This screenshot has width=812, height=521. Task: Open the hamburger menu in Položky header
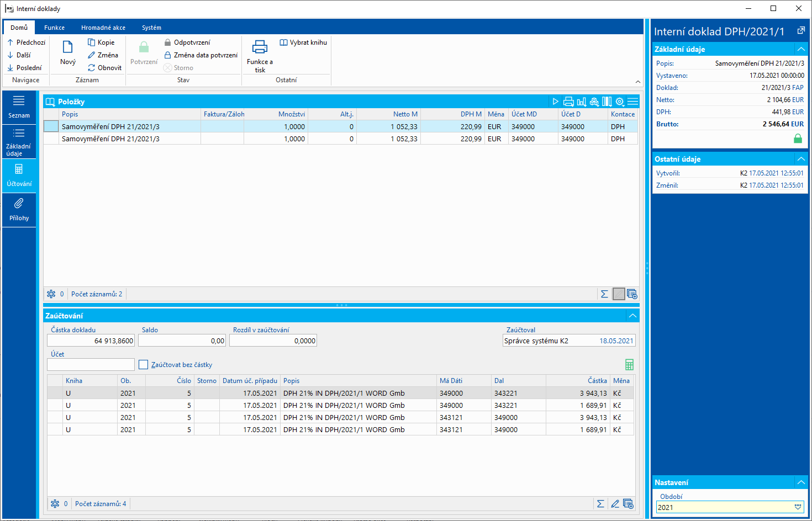click(633, 102)
